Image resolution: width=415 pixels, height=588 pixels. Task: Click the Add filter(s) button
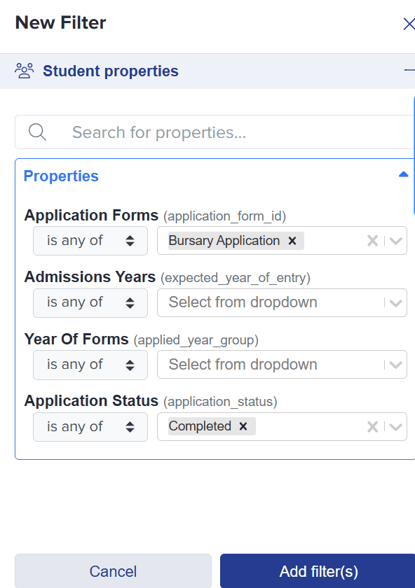[318, 572]
